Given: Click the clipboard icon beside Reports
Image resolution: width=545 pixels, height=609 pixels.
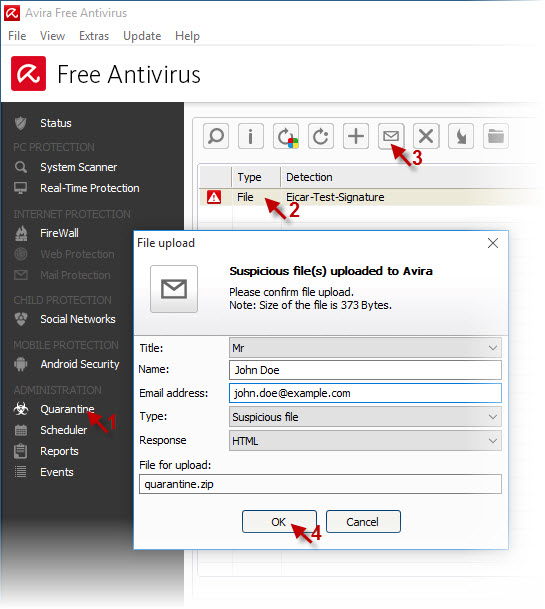Looking at the screenshot, I should 21,451.
